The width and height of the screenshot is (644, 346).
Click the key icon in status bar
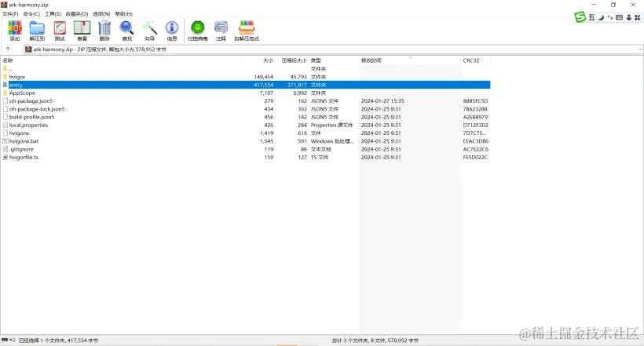(x=13, y=340)
